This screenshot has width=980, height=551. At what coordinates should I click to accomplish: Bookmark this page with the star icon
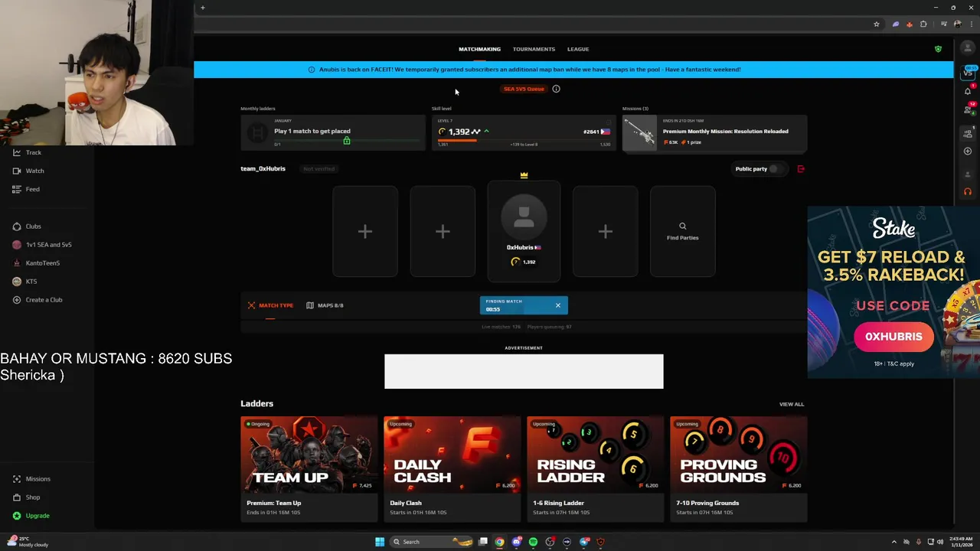coord(877,24)
